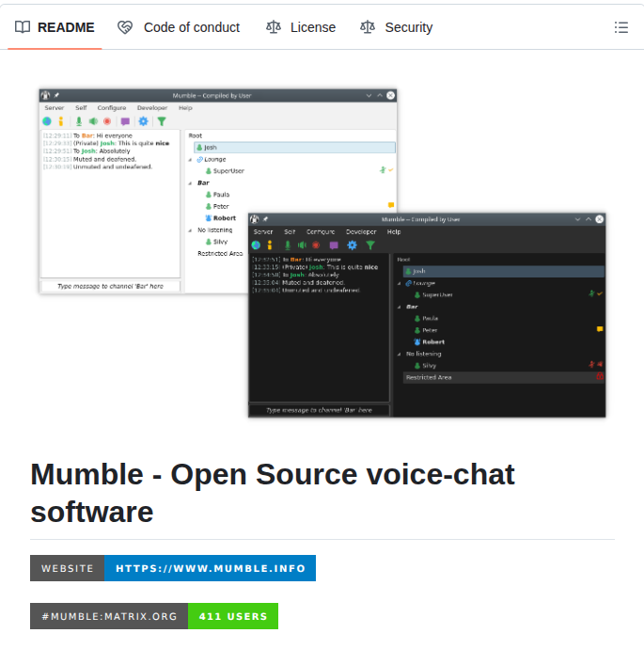Open the Security tab
644x649 pixels.
pos(396,27)
